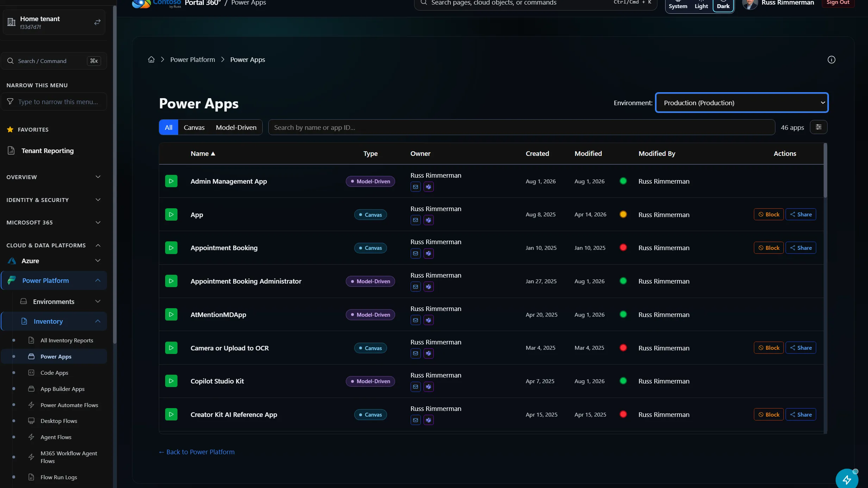
Task: Open Teams chat for App row owner
Action: (x=429, y=220)
